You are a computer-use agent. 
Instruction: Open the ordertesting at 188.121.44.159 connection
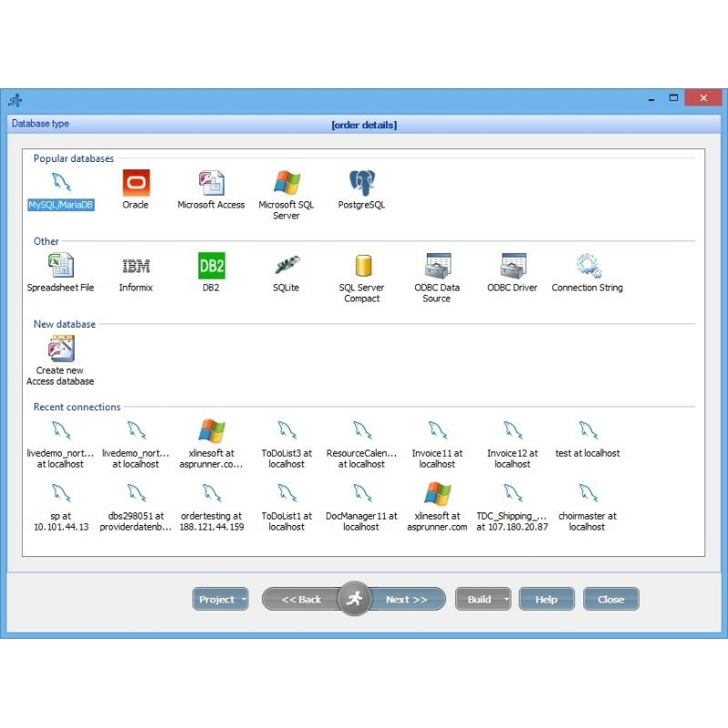tap(212, 506)
